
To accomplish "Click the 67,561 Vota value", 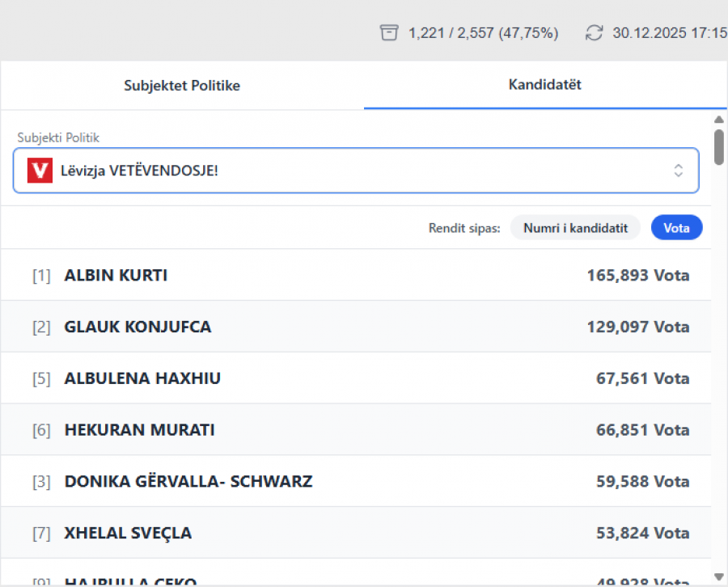I will pyautogui.click(x=642, y=378).
